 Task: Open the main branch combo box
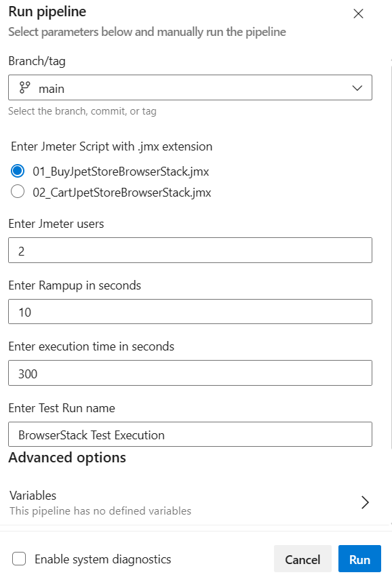pyautogui.click(x=190, y=87)
